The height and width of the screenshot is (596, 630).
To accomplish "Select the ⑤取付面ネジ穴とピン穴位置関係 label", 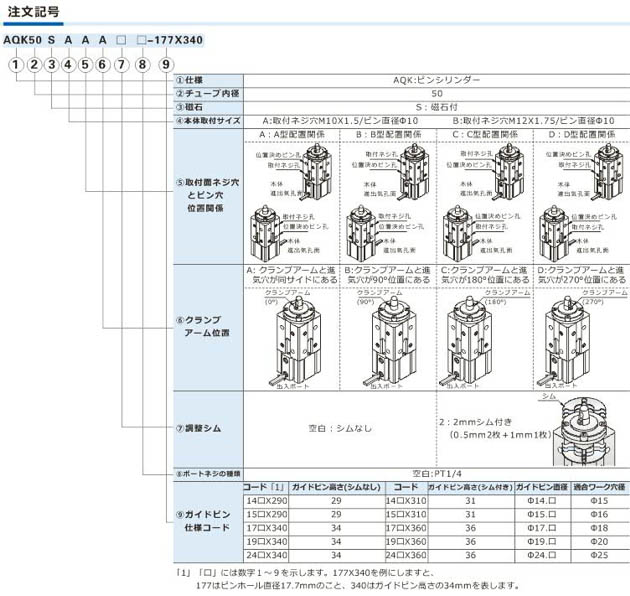I will point(208,195).
